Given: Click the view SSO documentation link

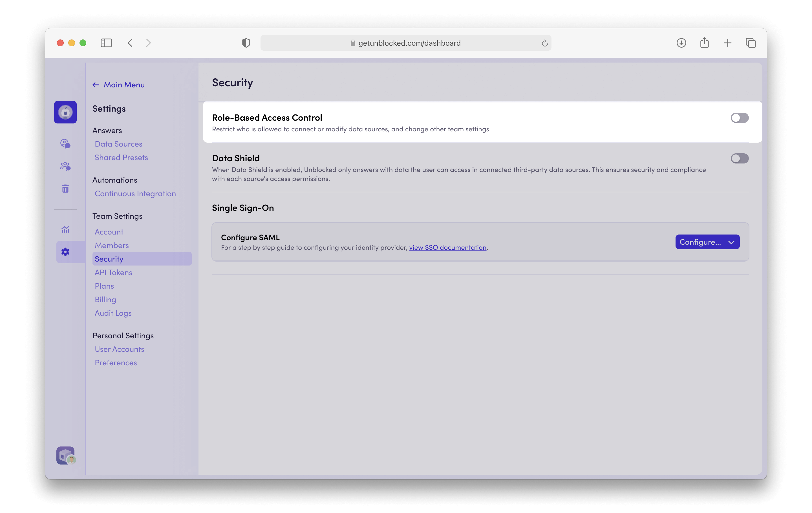Looking at the screenshot, I should (x=447, y=247).
